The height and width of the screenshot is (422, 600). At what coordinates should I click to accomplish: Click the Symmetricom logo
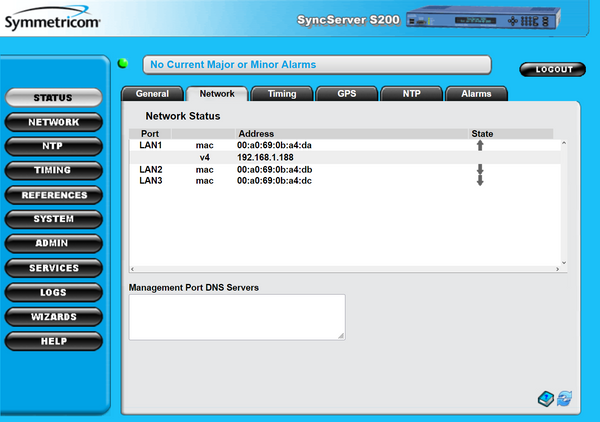tap(50, 18)
